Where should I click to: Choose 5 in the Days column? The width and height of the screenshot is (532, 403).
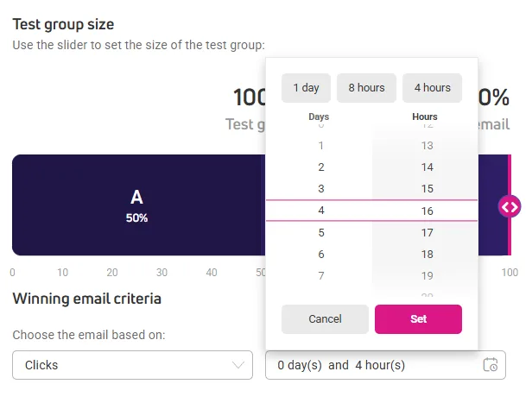[x=321, y=232]
